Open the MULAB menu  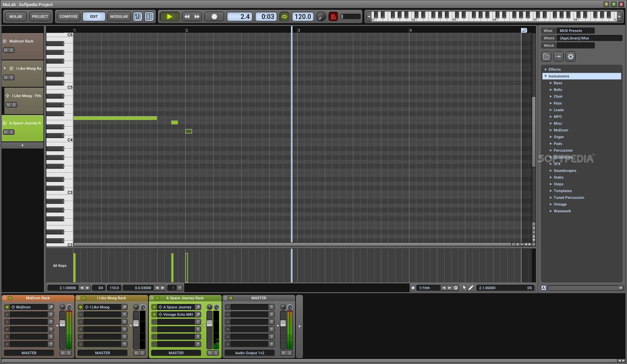click(x=16, y=17)
